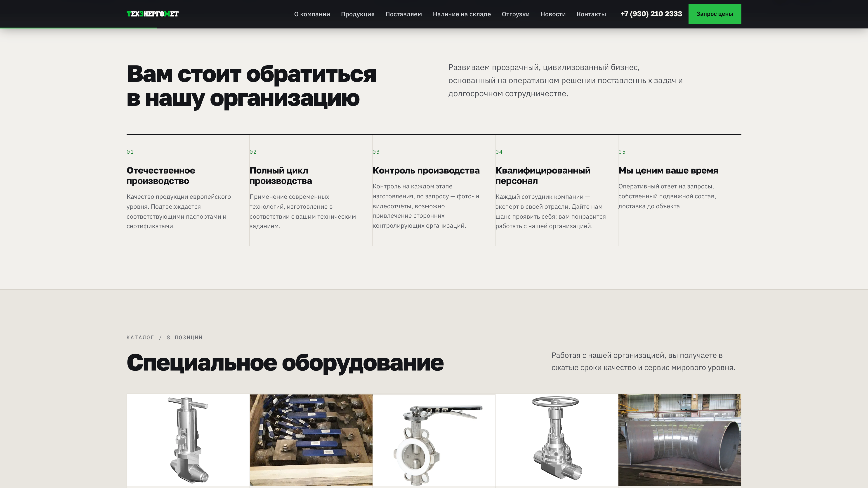This screenshot has width=868, height=488.
Task: Select the heading Контроль производства
Action: (x=426, y=170)
